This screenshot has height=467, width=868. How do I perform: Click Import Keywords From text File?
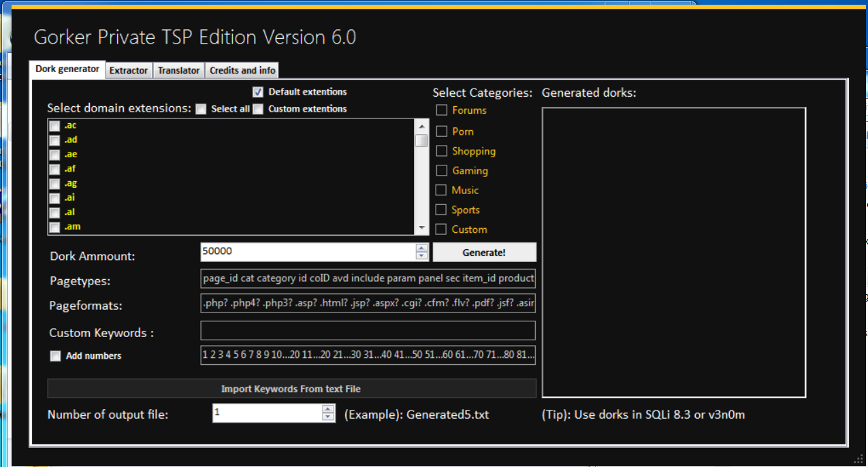point(291,389)
